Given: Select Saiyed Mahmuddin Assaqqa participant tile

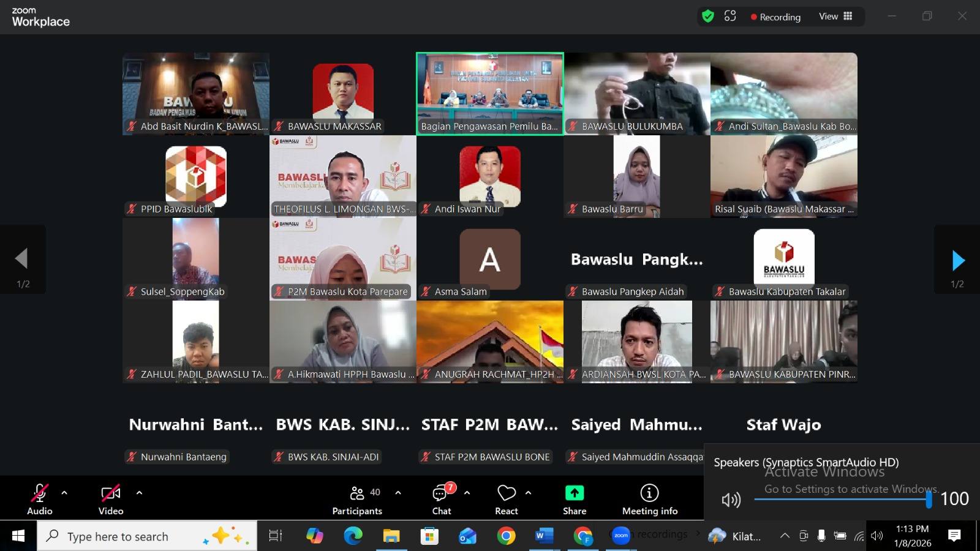Looking at the screenshot, I should click(637, 424).
